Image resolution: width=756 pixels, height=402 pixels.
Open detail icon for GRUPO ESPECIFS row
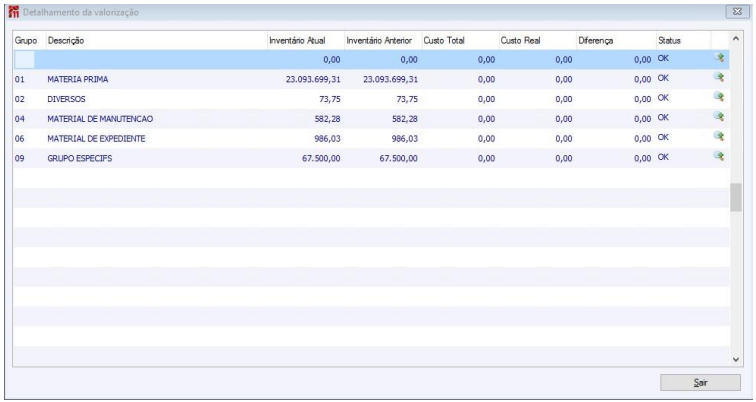point(719,156)
